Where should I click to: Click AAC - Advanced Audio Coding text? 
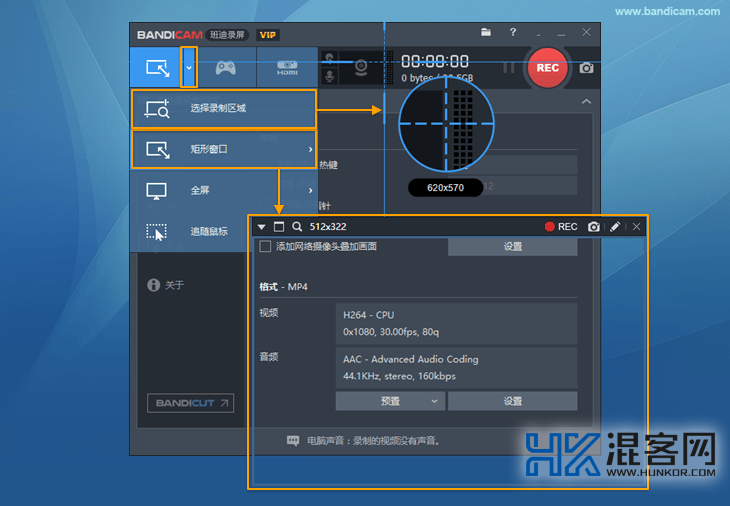pos(411,359)
